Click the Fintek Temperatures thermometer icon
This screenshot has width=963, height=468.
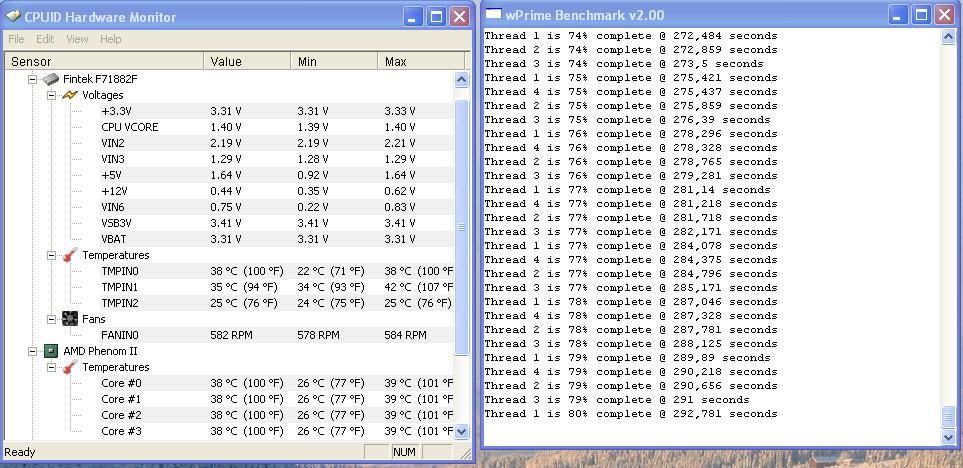click(x=70, y=255)
